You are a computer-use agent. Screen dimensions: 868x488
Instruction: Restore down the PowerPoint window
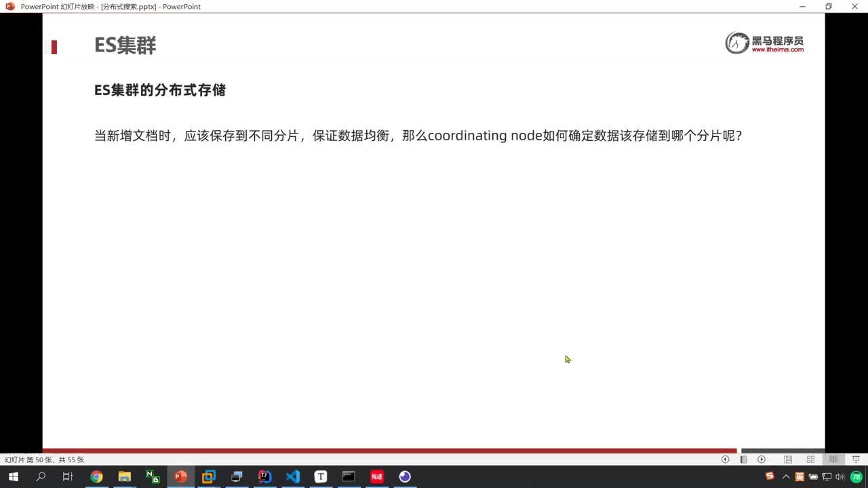(828, 6)
